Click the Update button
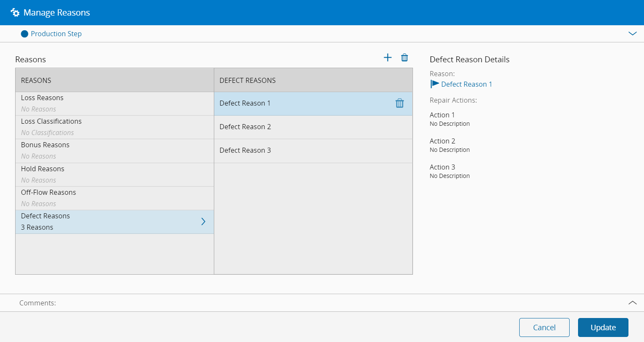The image size is (644, 342). 603,327
